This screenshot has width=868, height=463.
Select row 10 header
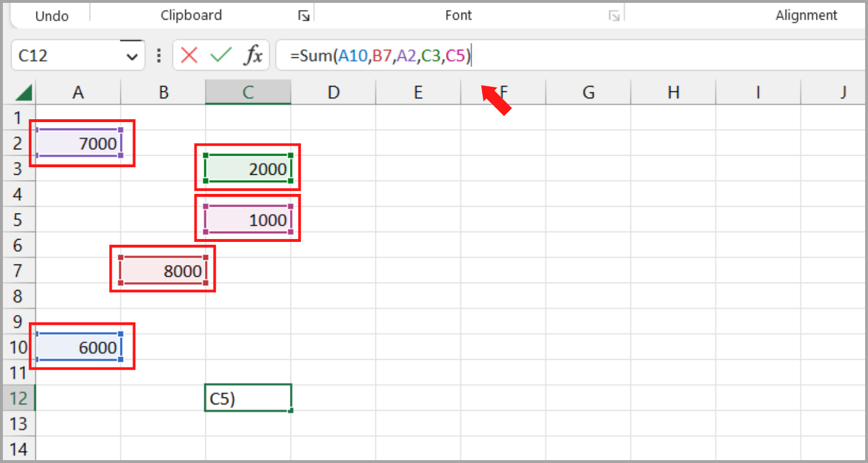pyautogui.click(x=19, y=347)
